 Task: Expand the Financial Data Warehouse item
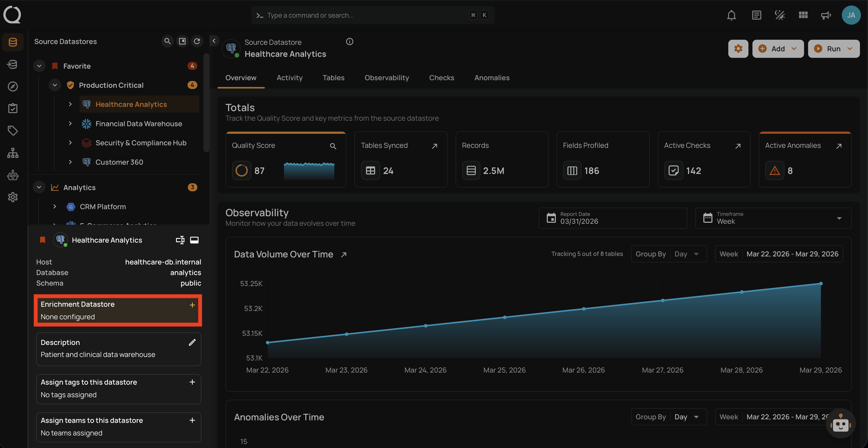[70, 123]
